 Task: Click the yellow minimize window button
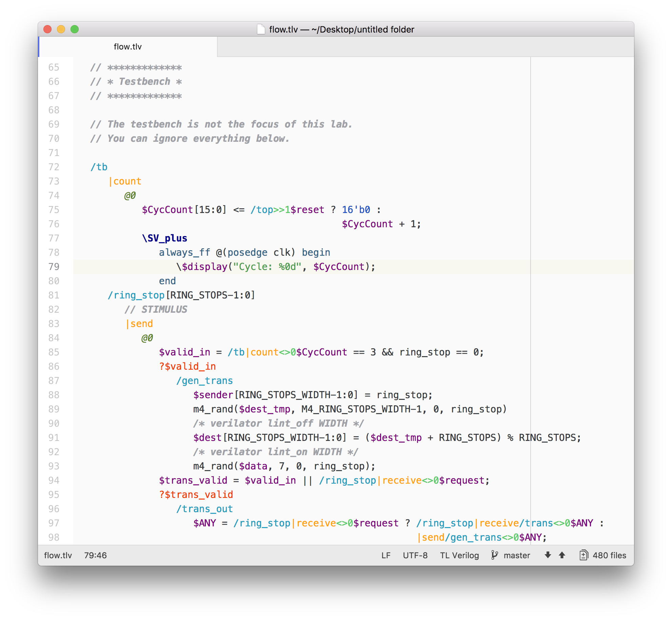(61, 30)
